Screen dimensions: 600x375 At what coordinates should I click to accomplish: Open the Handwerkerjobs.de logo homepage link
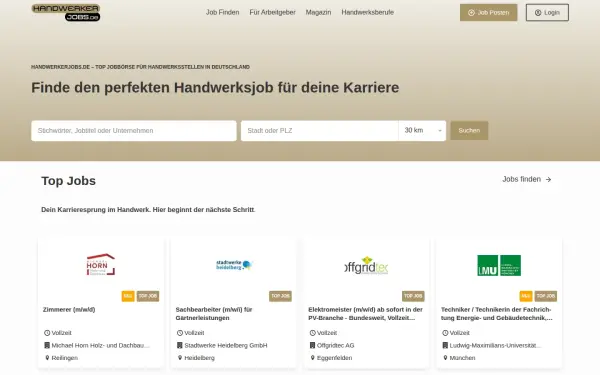pyautogui.click(x=66, y=13)
